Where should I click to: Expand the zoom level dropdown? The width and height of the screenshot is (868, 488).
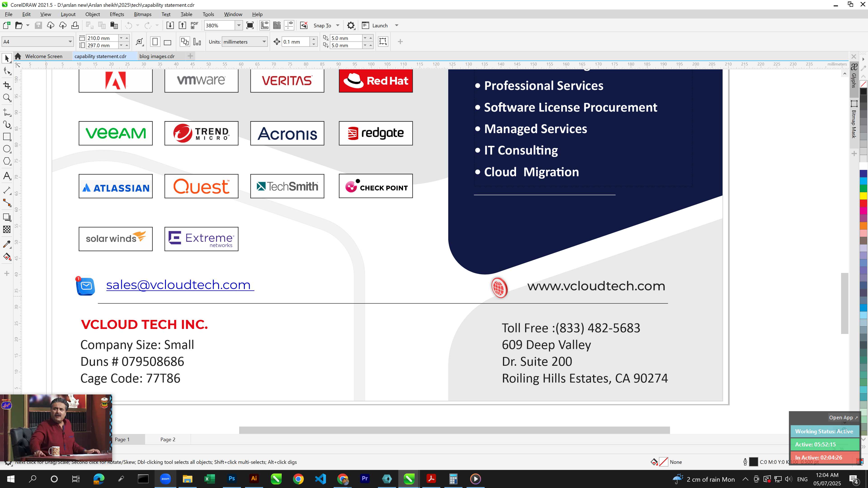click(239, 26)
